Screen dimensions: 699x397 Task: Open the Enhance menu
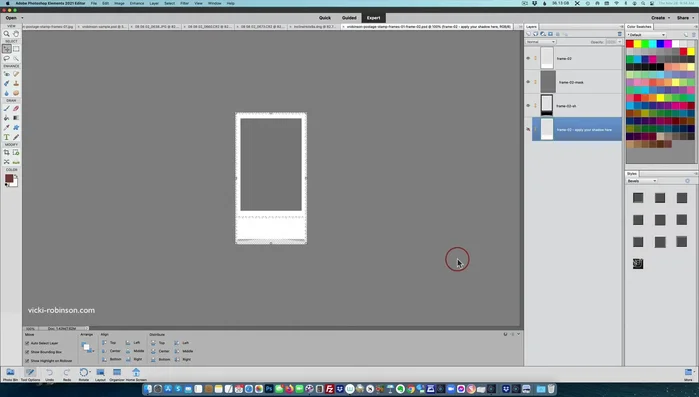[136, 3]
